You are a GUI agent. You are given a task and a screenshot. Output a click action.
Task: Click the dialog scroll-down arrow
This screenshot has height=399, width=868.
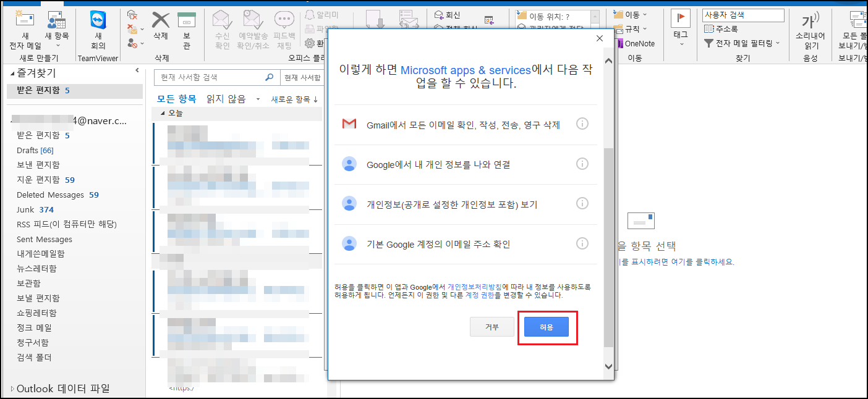pyautogui.click(x=609, y=366)
